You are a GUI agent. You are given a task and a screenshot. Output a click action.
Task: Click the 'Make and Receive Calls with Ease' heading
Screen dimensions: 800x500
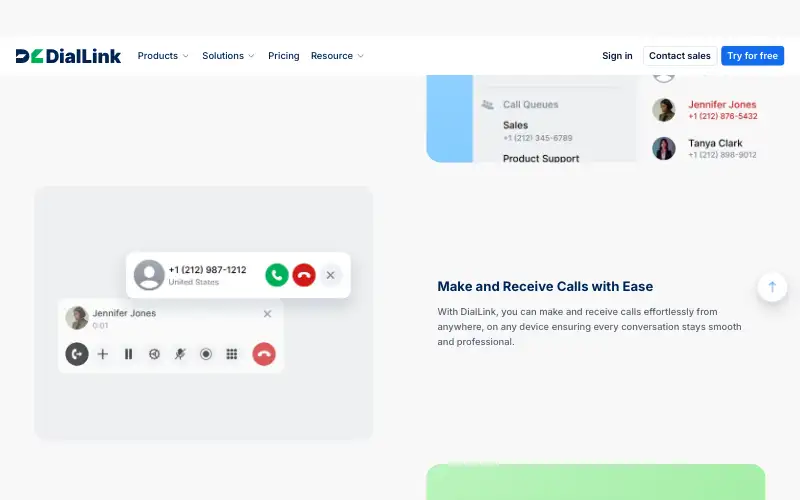545,286
